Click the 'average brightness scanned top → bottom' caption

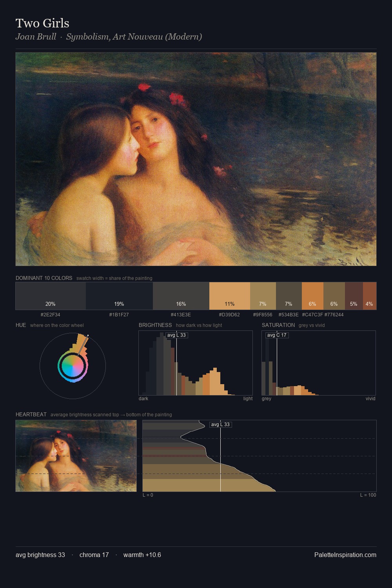pyautogui.click(x=111, y=415)
